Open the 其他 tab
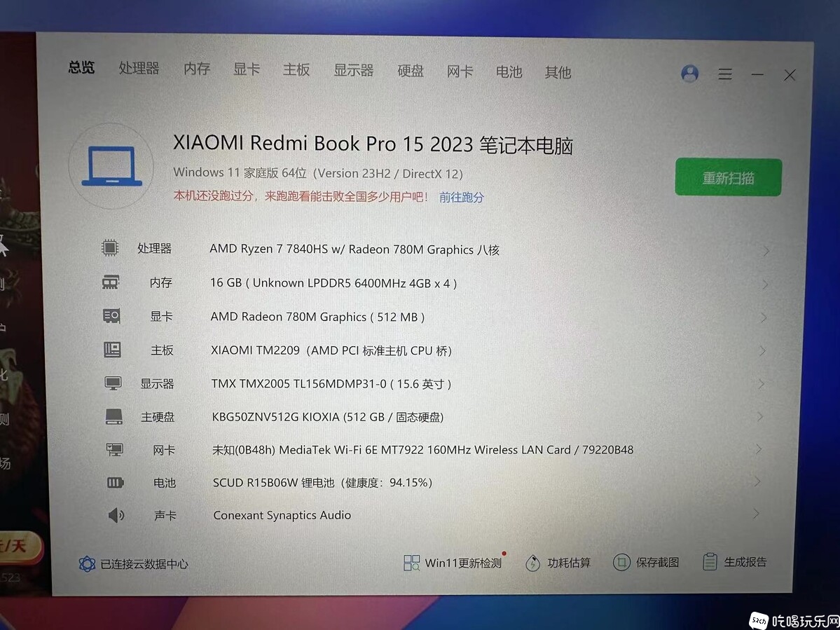Screen dimensions: 840x630 [x=558, y=71]
